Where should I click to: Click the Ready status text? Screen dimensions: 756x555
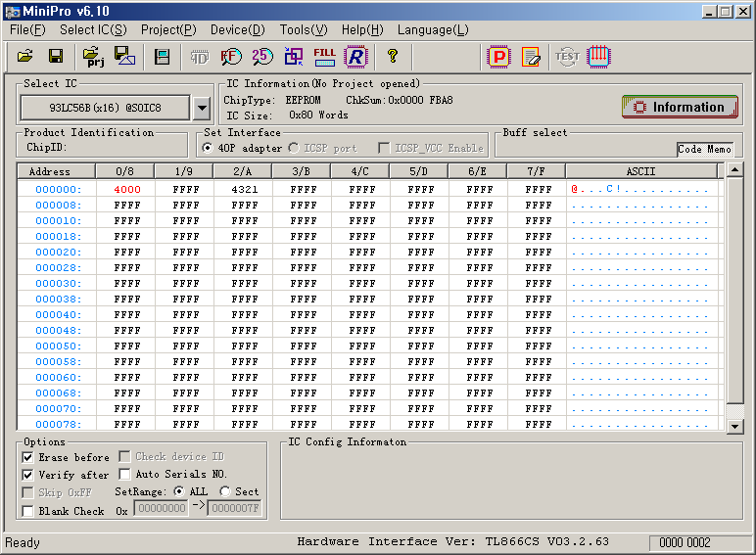coord(23,542)
